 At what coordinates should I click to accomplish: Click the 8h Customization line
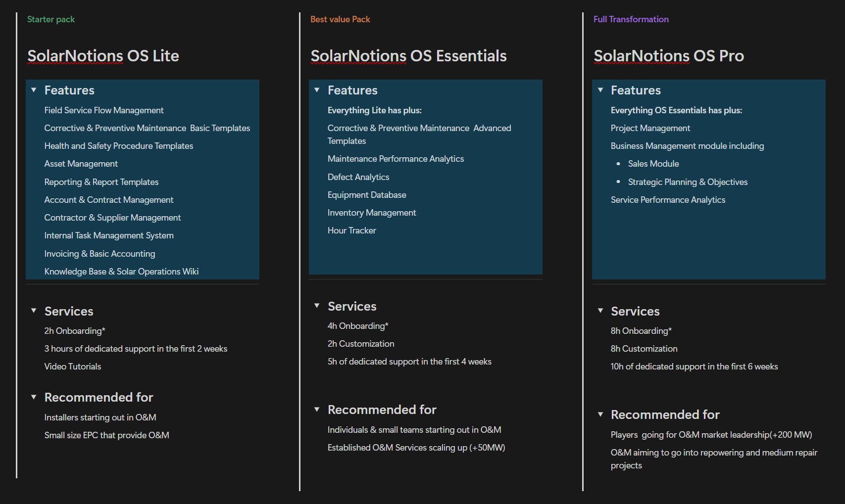644,349
